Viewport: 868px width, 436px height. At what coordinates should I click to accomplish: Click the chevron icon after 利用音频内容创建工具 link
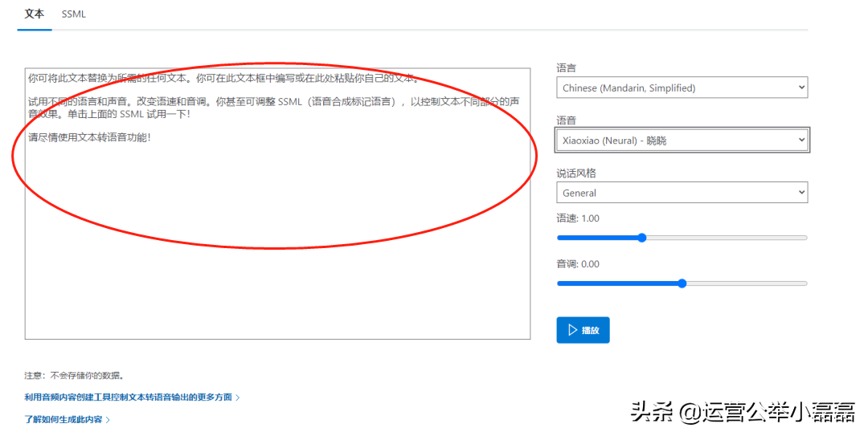coord(238,397)
